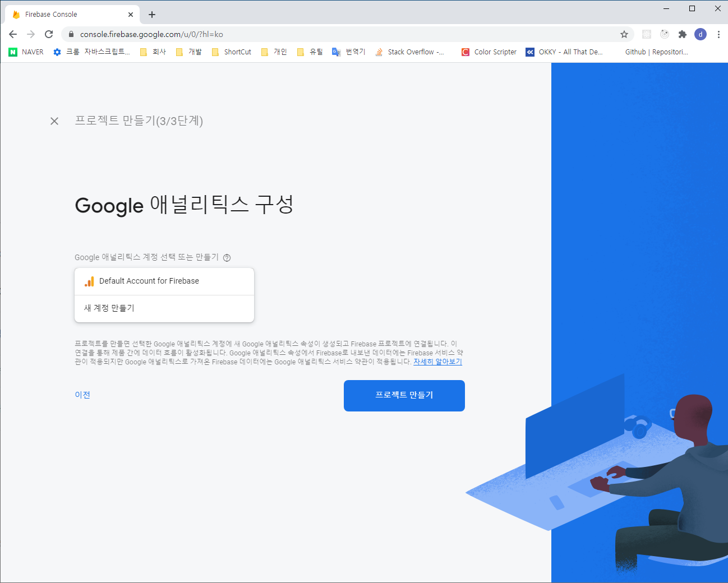Open a new browser tab
Screen dimensions: 728x583
(x=152, y=15)
